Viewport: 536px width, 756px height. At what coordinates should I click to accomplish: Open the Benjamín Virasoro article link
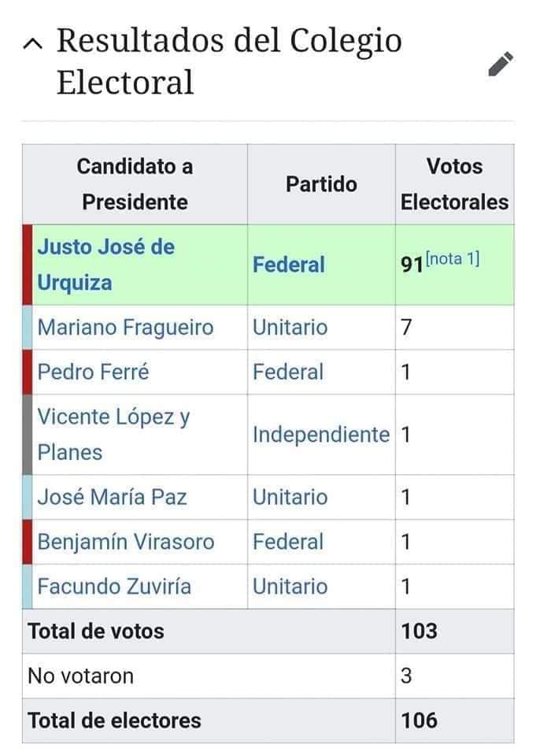[126, 542]
